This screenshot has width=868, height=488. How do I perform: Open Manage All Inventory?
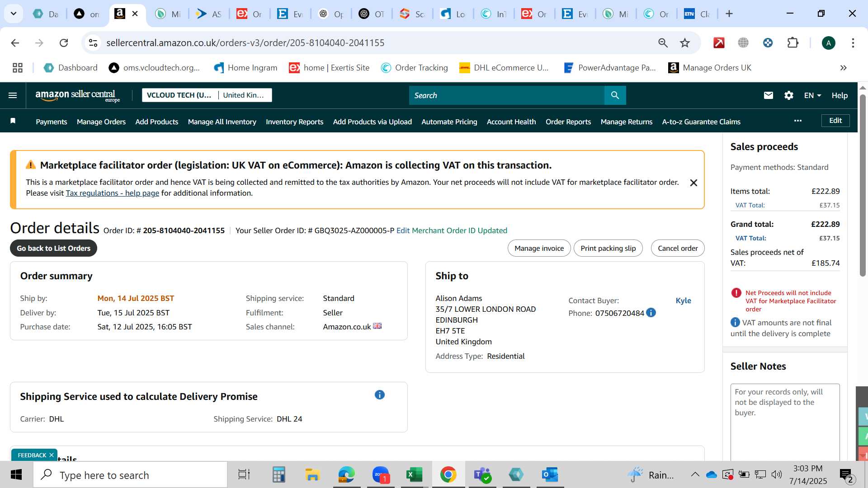point(222,122)
